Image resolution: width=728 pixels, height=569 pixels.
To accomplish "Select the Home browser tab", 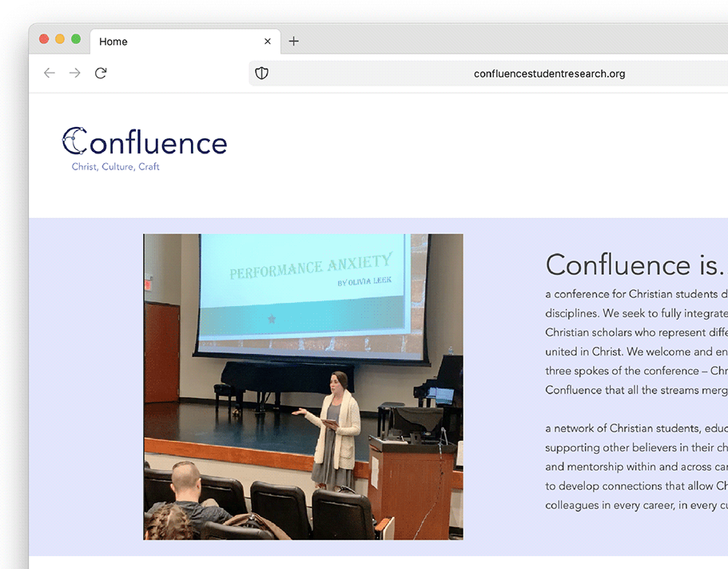I will point(185,42).
